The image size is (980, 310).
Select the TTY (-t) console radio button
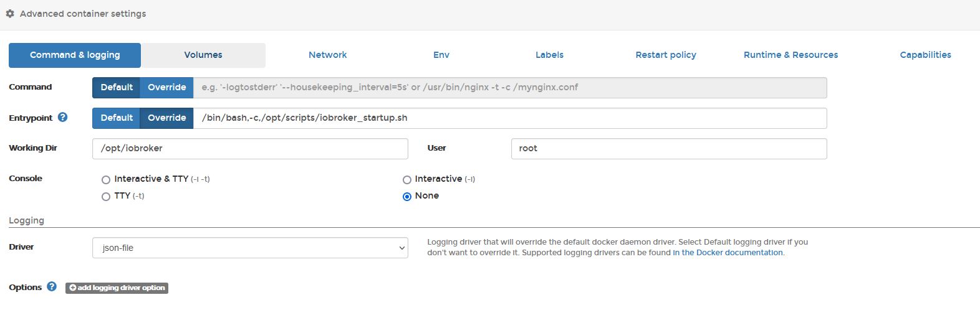[106, 197]
